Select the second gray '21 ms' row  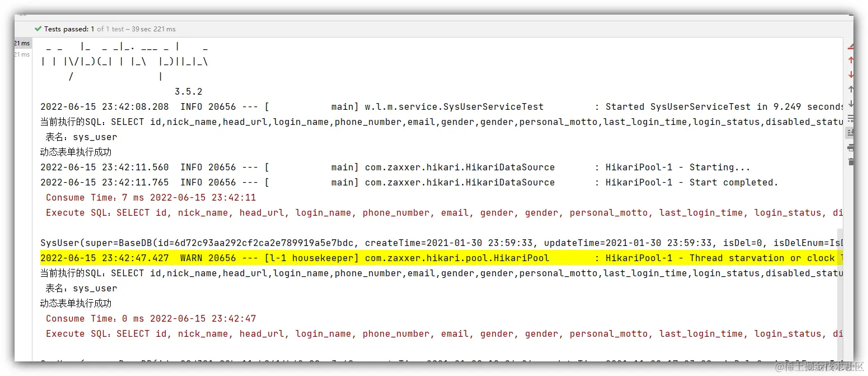(22, 54)
